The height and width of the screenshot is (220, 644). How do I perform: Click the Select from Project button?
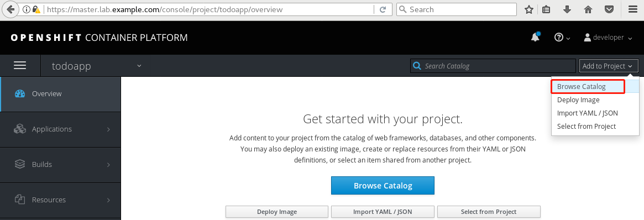coord(489,212)
